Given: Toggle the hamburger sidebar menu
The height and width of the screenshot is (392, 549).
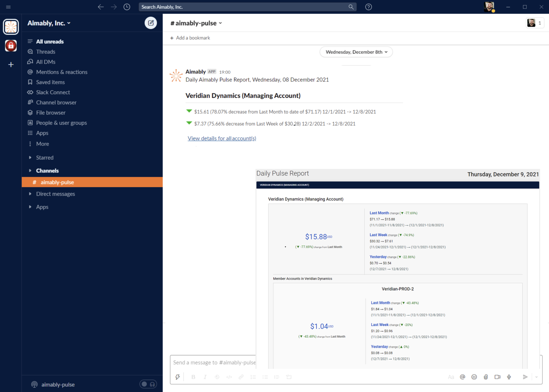Looking at the screenshot, I should 8,7.
